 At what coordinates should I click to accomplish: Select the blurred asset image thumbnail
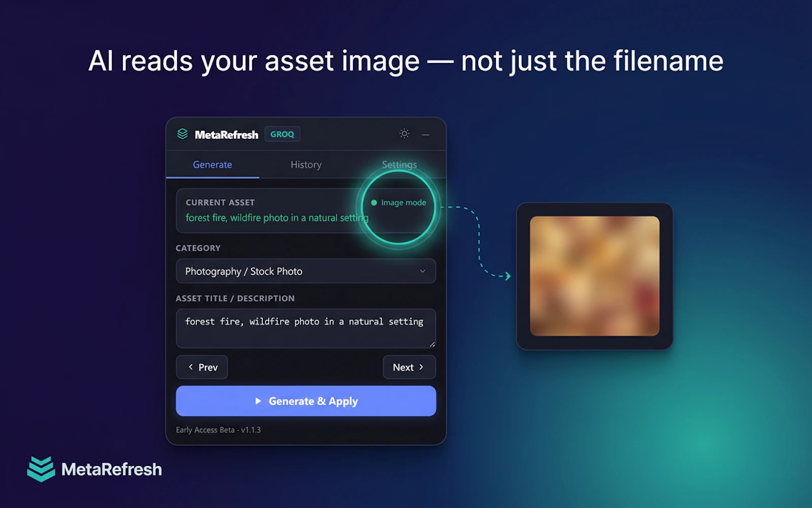coord(595,276)
